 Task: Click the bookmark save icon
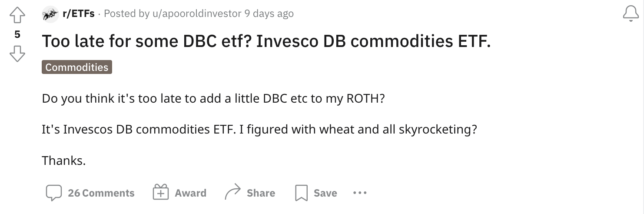click(x=302, y=193)
